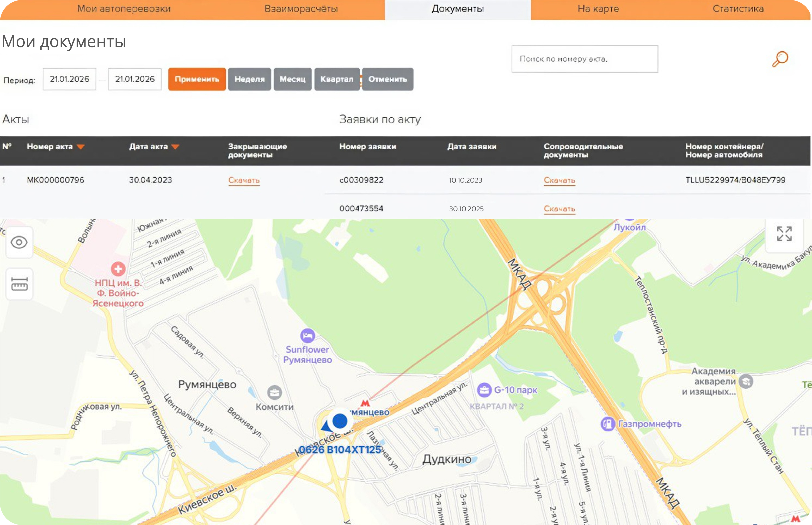
Task: Toggle the eye visibility button on map
Action: [19, 242]
